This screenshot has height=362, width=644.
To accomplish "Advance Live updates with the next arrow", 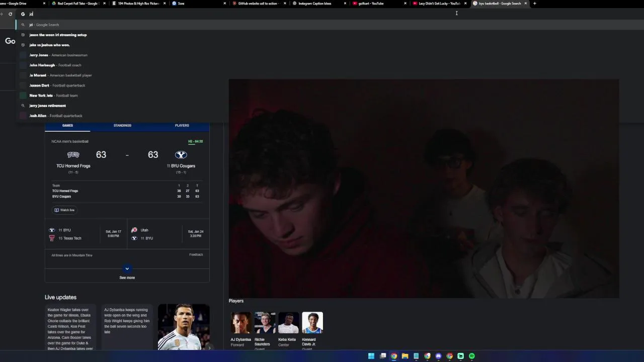I will click(209, 347).
